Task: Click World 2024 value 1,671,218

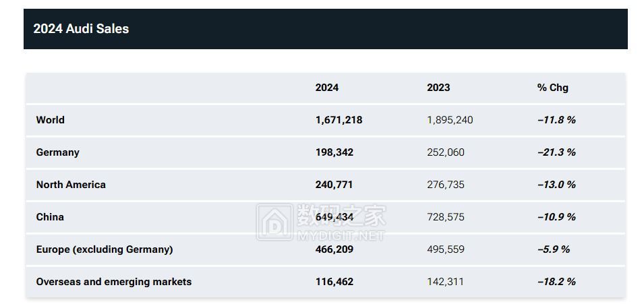Action: [x=339, y=120]
